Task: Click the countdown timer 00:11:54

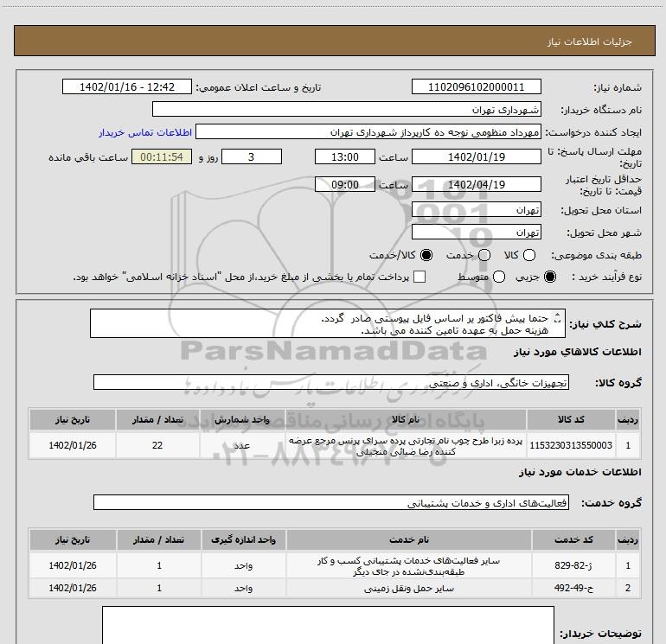Action: [162, 157]
